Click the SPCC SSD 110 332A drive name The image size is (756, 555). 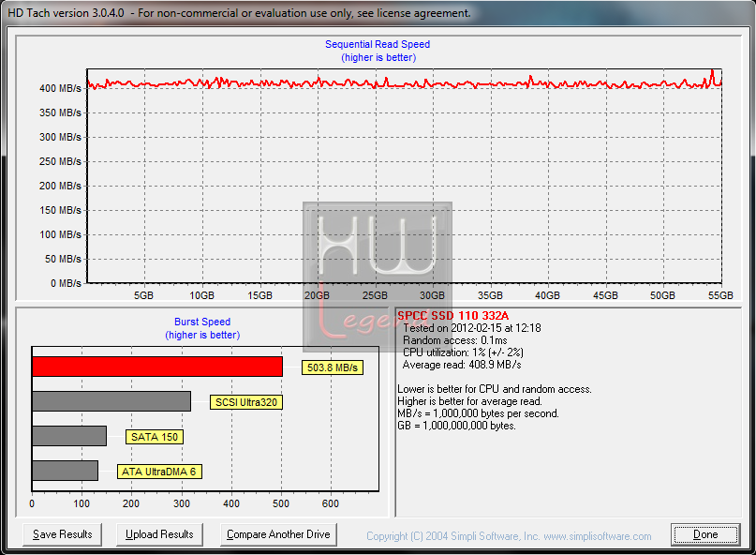point(452,316)
